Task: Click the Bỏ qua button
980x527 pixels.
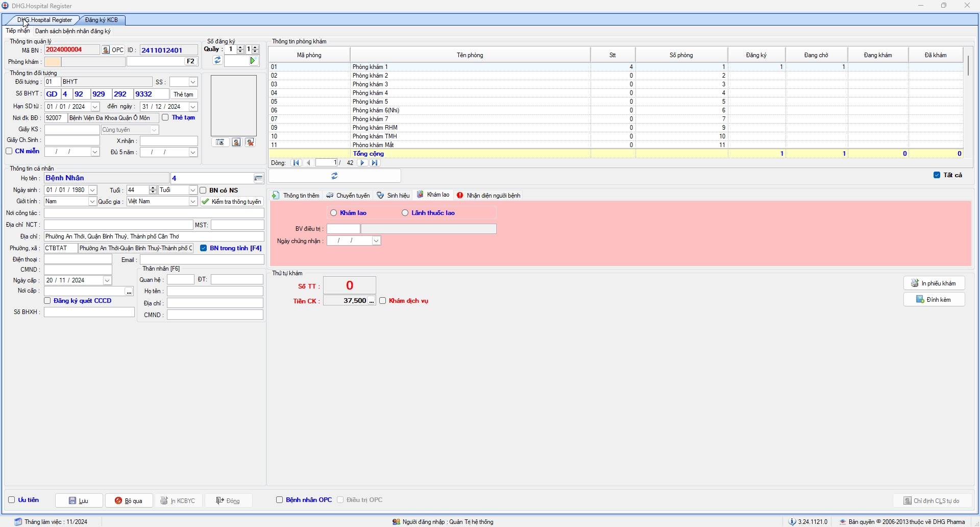Action: (x=129, y=501)
